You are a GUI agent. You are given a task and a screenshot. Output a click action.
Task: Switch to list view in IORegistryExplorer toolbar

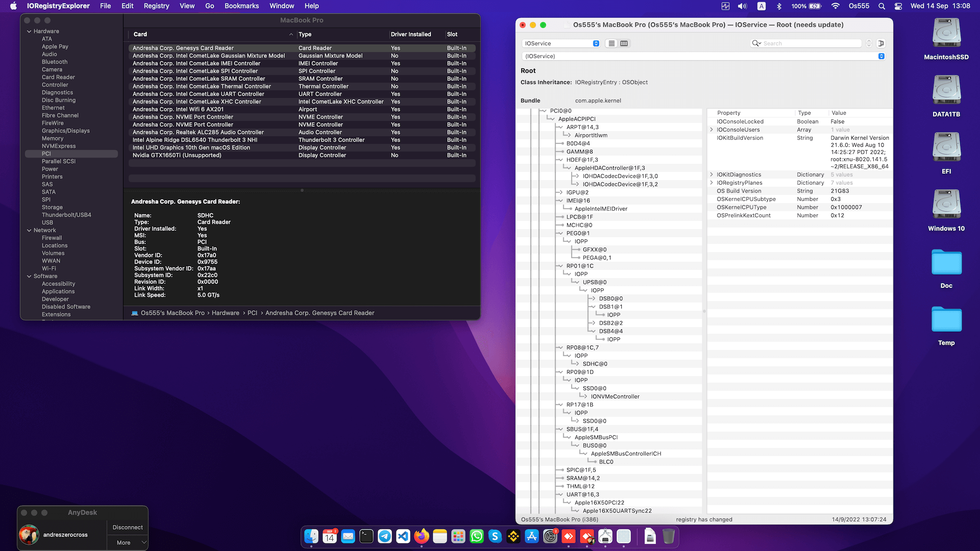click(611, 43)
